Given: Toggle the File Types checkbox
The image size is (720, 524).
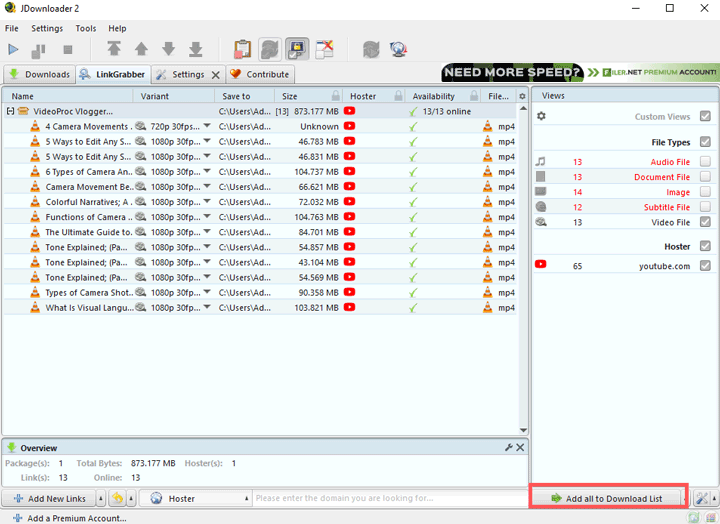Looking at the screenshot, I should click(x=705, y=141).
